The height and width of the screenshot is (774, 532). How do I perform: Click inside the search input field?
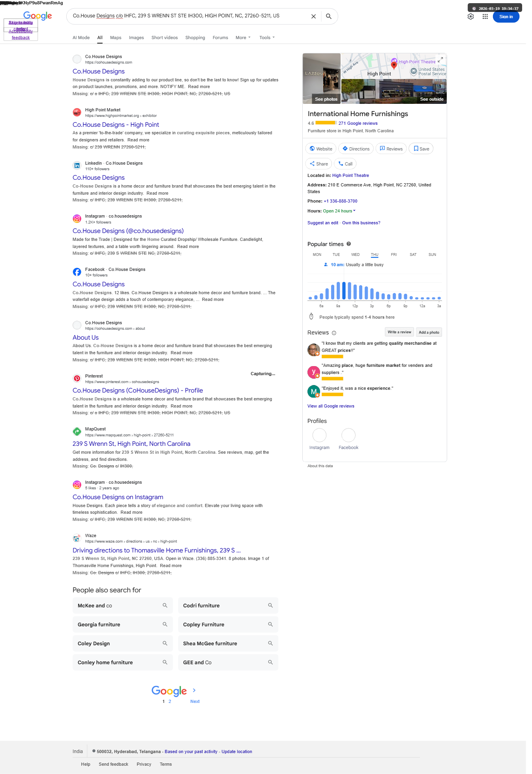coord(187,16)
